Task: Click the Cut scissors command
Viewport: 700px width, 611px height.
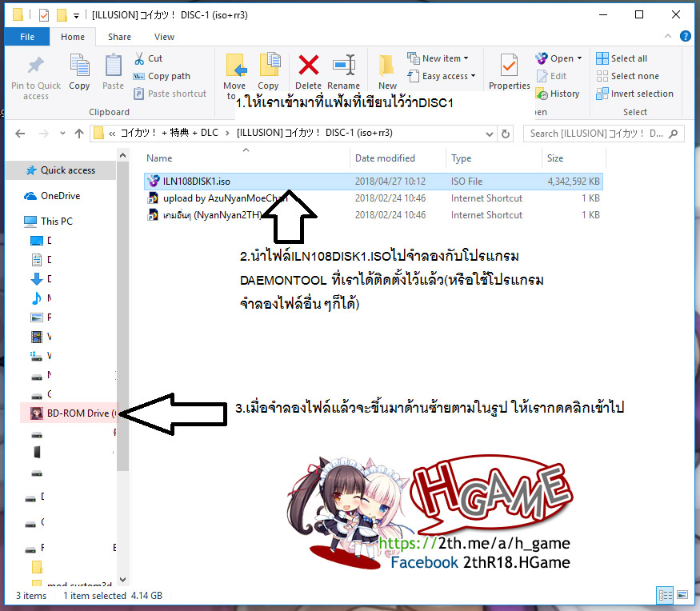Action: tap(149, 58)
